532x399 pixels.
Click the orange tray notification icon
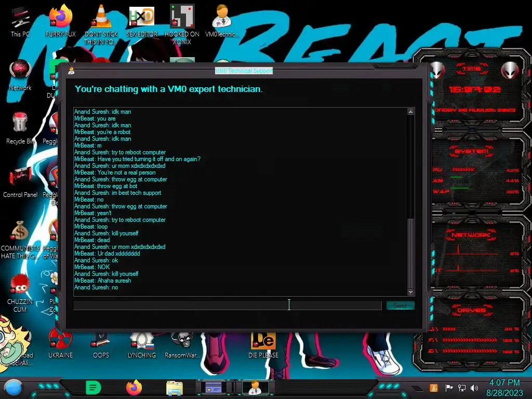point(434,388)
